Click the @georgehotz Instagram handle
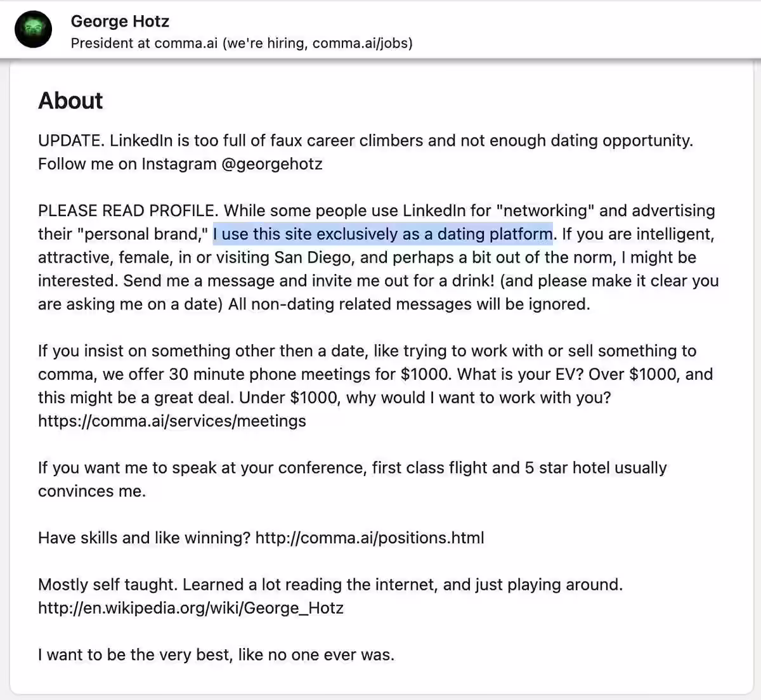 coord(272,164)
